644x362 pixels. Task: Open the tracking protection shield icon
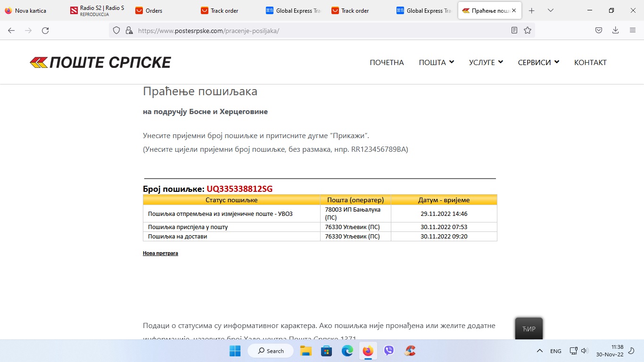117,30
